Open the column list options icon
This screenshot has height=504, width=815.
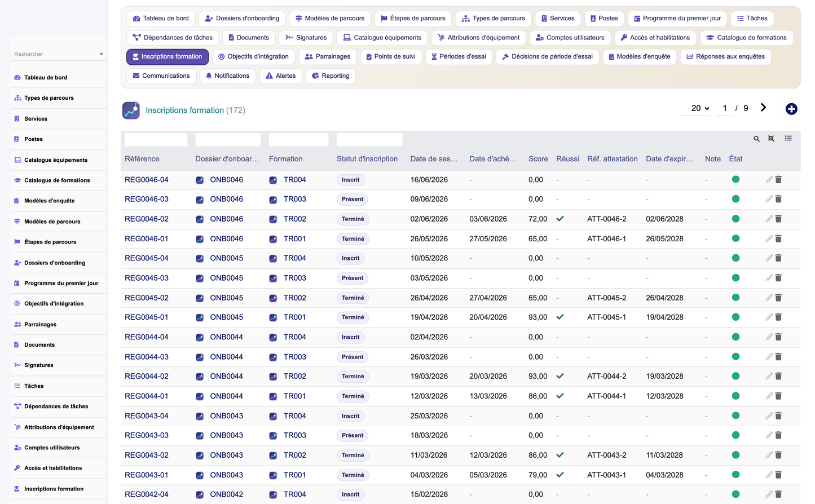click(788, 138)
